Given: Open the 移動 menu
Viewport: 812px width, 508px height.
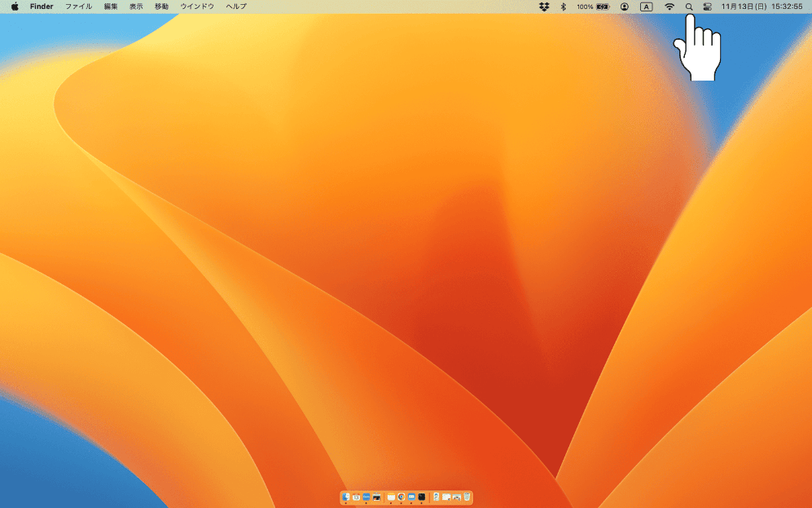Looking at the screenshot, I should (x=161, y=7).
